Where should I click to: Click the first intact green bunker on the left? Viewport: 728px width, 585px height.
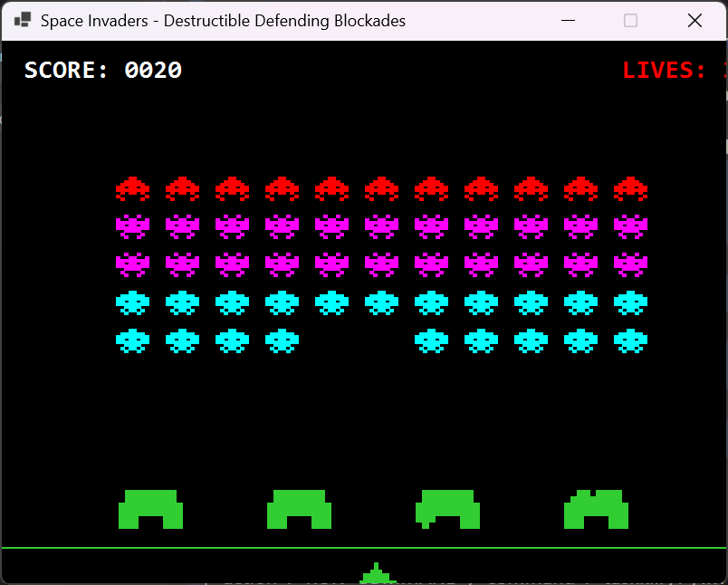coord(151,509)
